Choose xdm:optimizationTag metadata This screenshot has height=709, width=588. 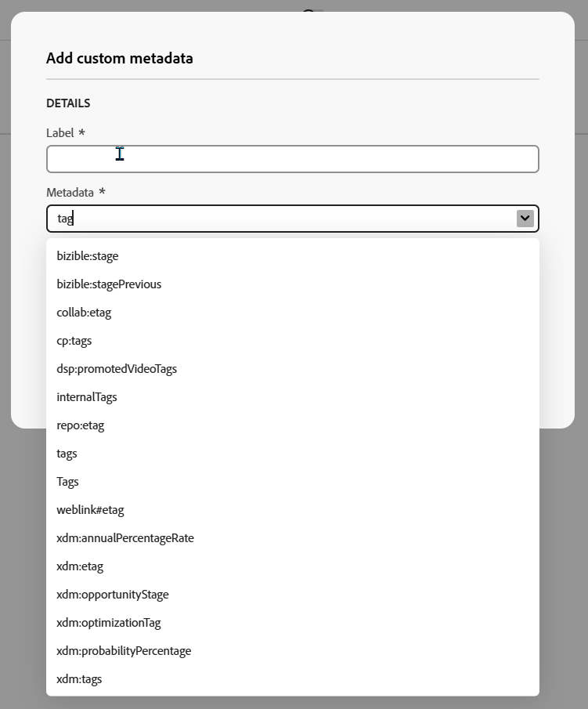tap(109, 623)
